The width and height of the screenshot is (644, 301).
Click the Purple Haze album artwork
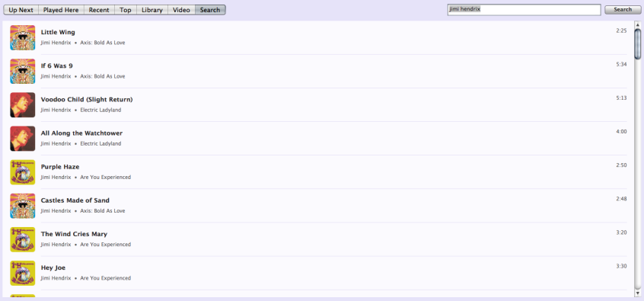tap(23, 172)
